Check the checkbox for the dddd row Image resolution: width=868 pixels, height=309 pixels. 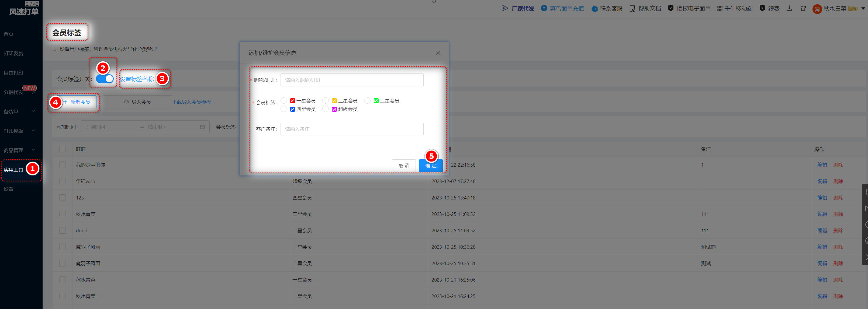(63, 231)
